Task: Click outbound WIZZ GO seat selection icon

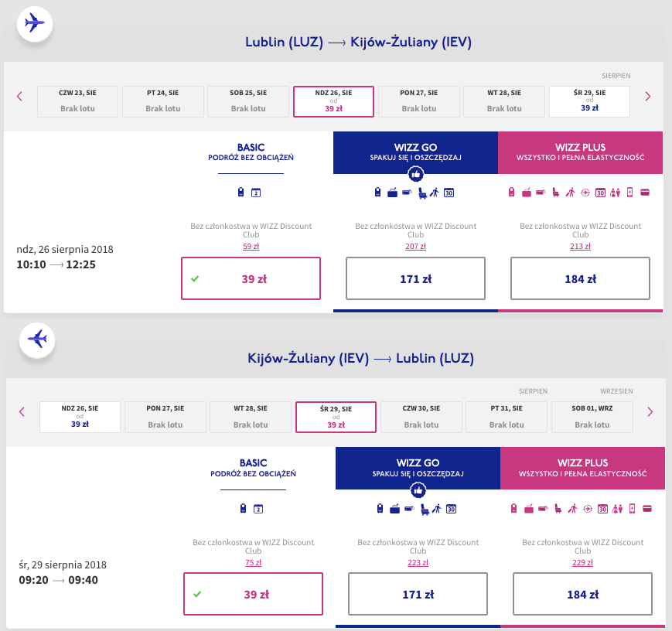Action: 422,193
